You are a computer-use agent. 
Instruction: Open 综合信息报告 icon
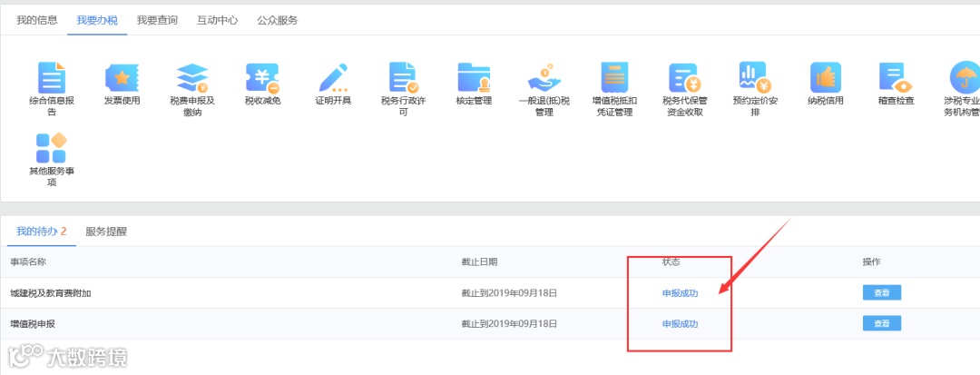(52, 78)
